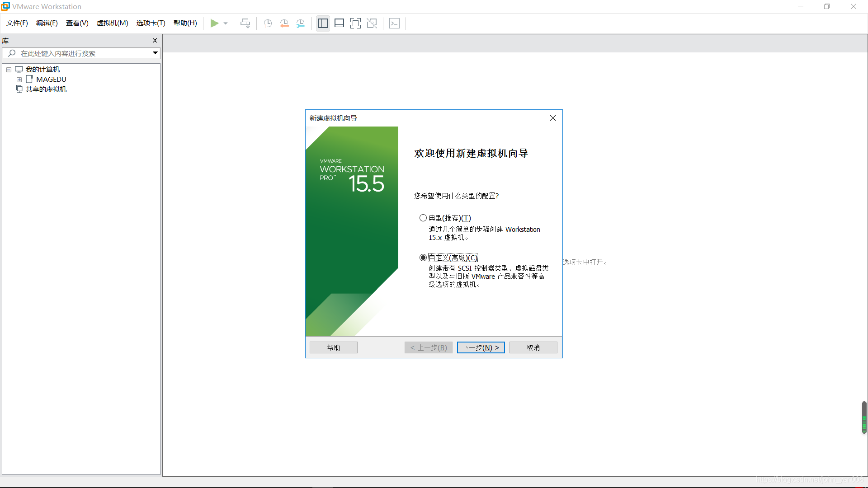868x488 pixels.
Task: Select 自定义(高级) radio option
Action: 423,258
